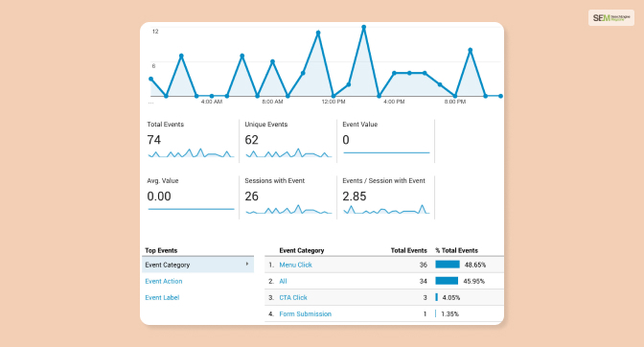This screenshot has width=644, height=347.
Task: Click the SEM logo in the corner
Action: tap(611, 18)
